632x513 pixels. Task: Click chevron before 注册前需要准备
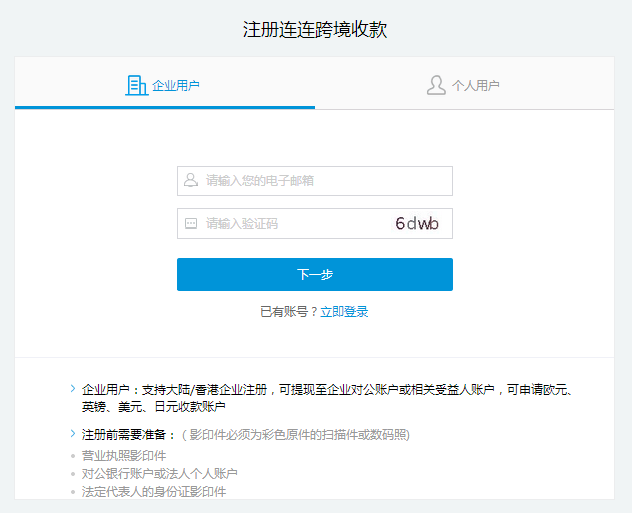click(x=73, y=434)
